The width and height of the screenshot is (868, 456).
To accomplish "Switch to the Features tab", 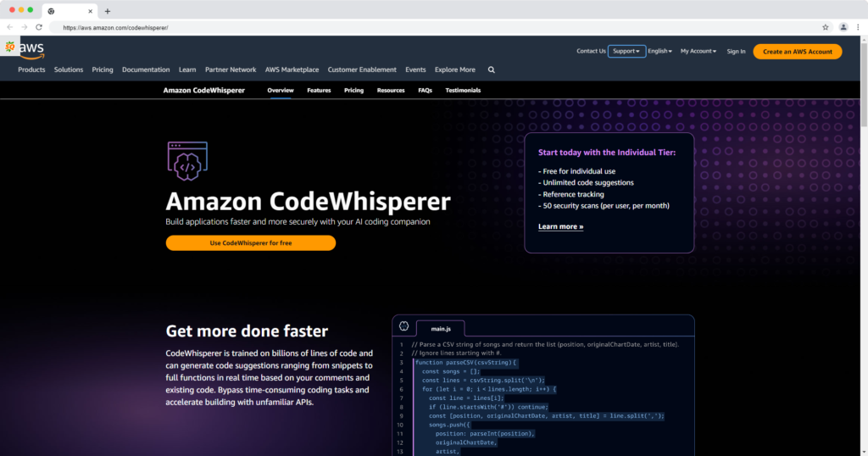I will pyautogui.click(x=319, y=90).
